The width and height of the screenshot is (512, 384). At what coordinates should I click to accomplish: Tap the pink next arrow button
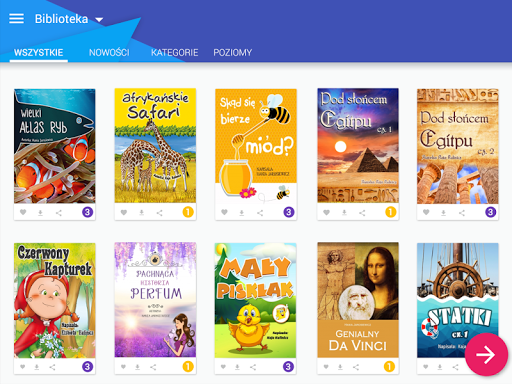pyautogui.click(x=486, y=354)
